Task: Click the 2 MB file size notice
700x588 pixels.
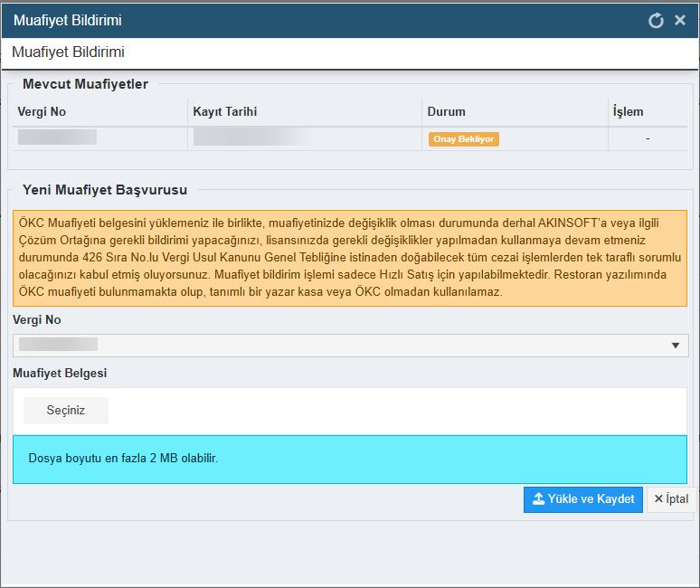Action: pyautogui.click(x=123, y=459)
